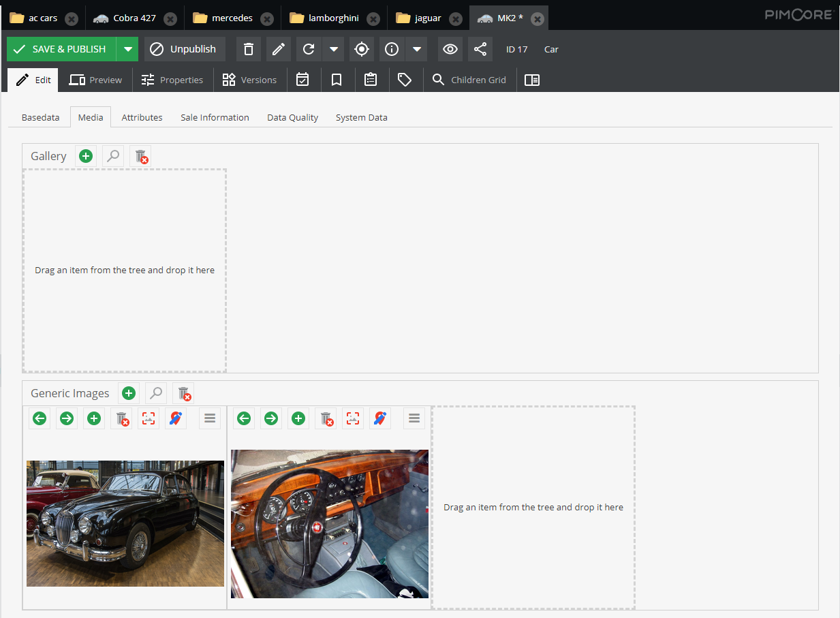Click the eye preview icon in toolbar
This screenshot has width=840, height=618.
[450, 49]
